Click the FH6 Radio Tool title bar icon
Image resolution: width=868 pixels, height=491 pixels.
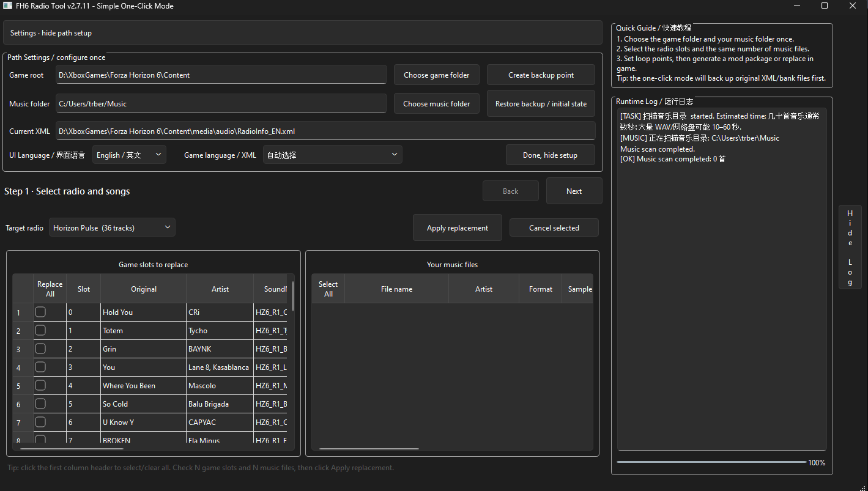(8, 6)
